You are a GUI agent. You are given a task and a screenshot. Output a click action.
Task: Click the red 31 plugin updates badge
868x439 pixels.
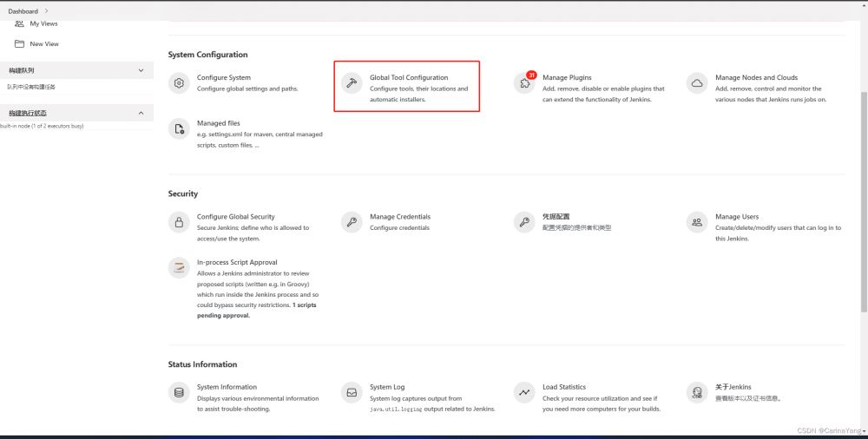[x=531, y=75]
